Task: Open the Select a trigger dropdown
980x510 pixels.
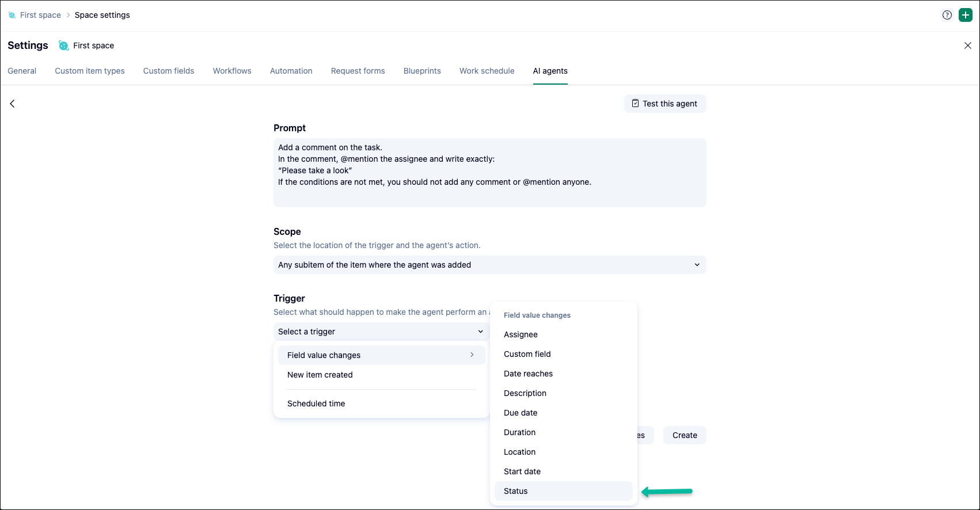Action: pos(381,332)
